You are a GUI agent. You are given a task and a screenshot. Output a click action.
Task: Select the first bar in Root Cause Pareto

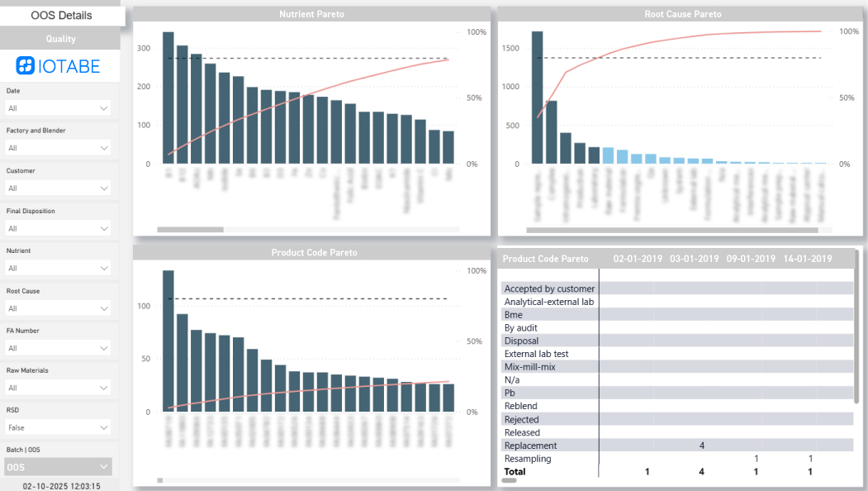(x=537, y=95)
